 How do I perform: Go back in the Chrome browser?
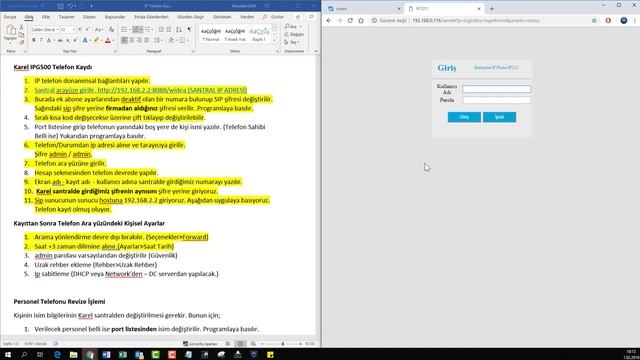coord(329,20)
